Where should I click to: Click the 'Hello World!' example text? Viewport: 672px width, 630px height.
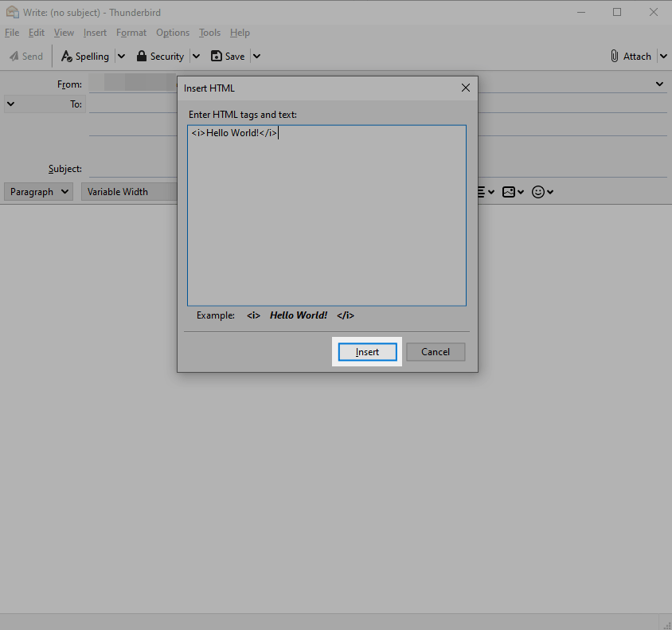point(299,315)
